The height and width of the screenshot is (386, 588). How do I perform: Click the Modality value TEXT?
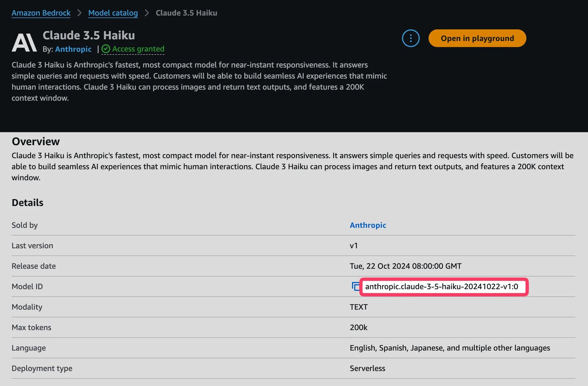tap(359, 307)
